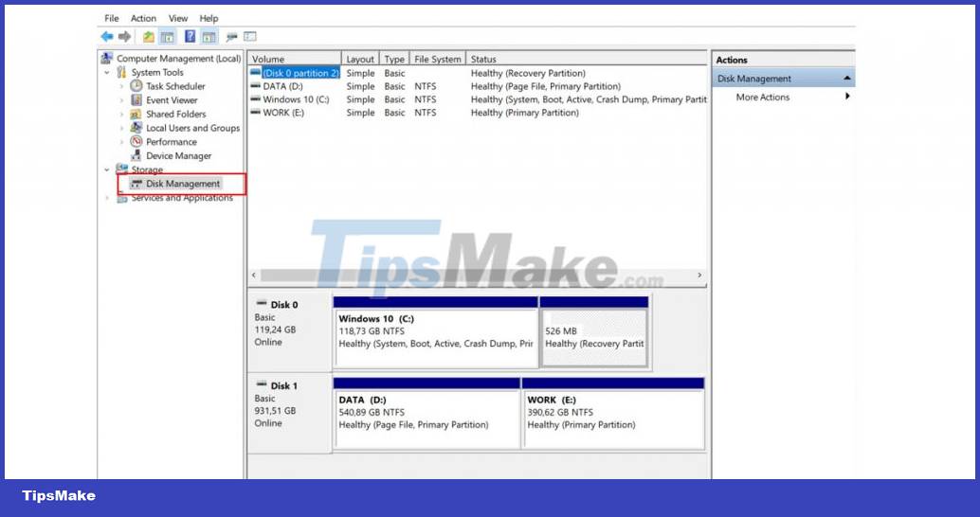The image size is (980, 517).
Task: Expand the Services and Applications node
Action: (x=107, y=198)
